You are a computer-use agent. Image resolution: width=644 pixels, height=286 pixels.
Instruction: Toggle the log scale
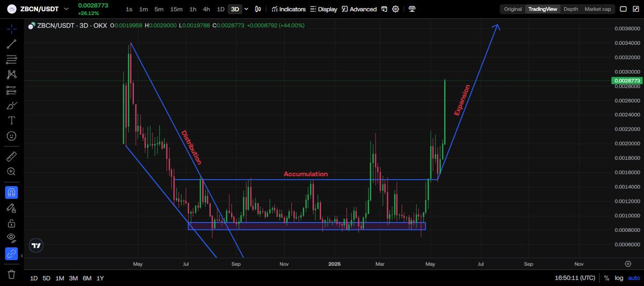[x=619, y=278]
